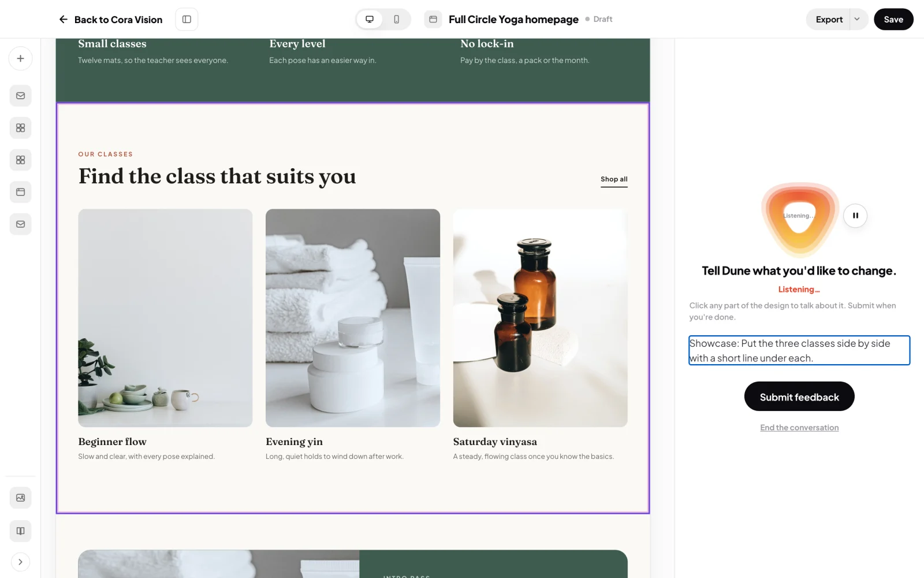Click into the feedback transcript text box
Screen dimensions: 924x578
coord(799,350)
